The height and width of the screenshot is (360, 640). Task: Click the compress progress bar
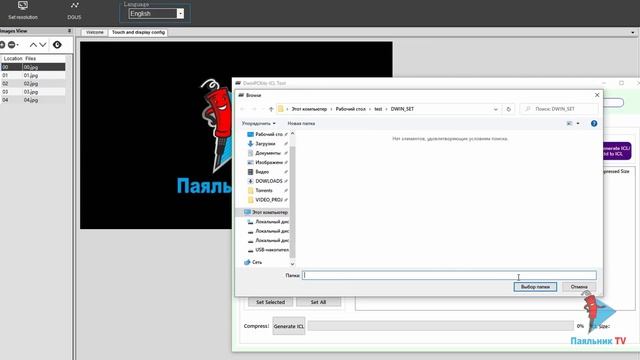pyautogui.click(x=440, y=326)
